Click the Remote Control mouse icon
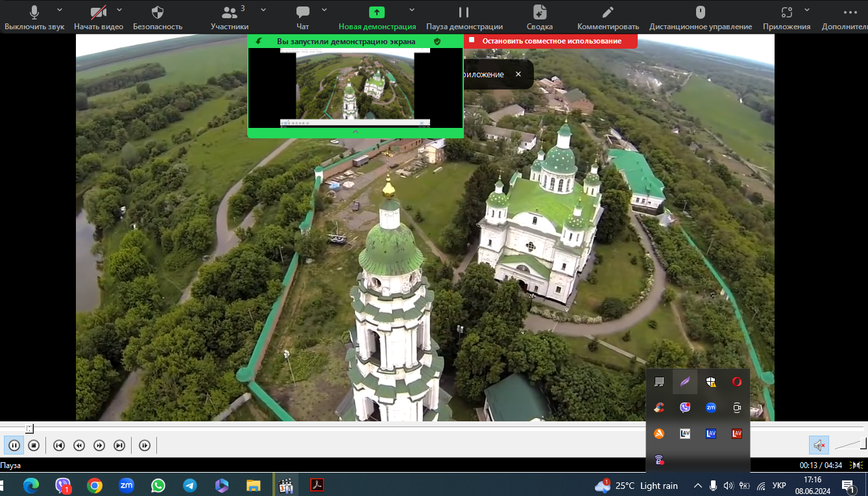868x496 pixels. tap(700, 13)
